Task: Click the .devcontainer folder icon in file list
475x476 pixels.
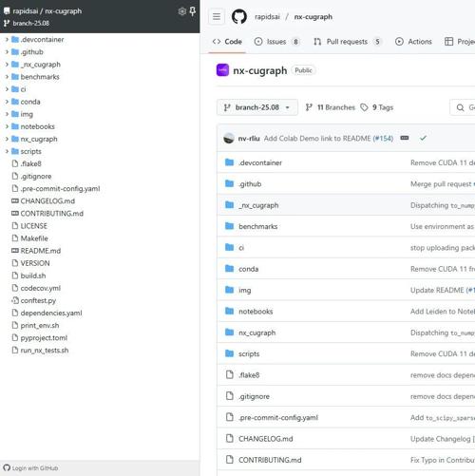Action: (x=229, y=162)
